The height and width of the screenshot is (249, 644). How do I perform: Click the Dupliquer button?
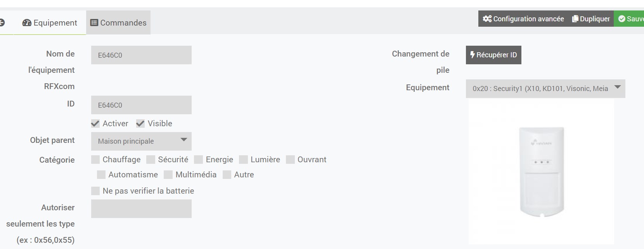coord(591,19)
